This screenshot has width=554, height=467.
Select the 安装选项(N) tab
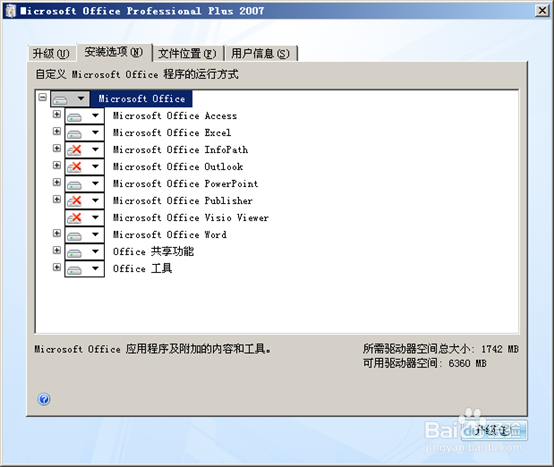coord(114,52)
